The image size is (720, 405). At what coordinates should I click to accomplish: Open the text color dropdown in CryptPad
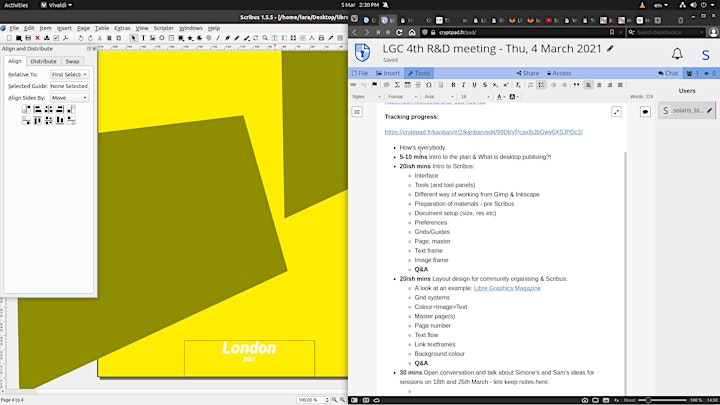click(x=501, y=97)
